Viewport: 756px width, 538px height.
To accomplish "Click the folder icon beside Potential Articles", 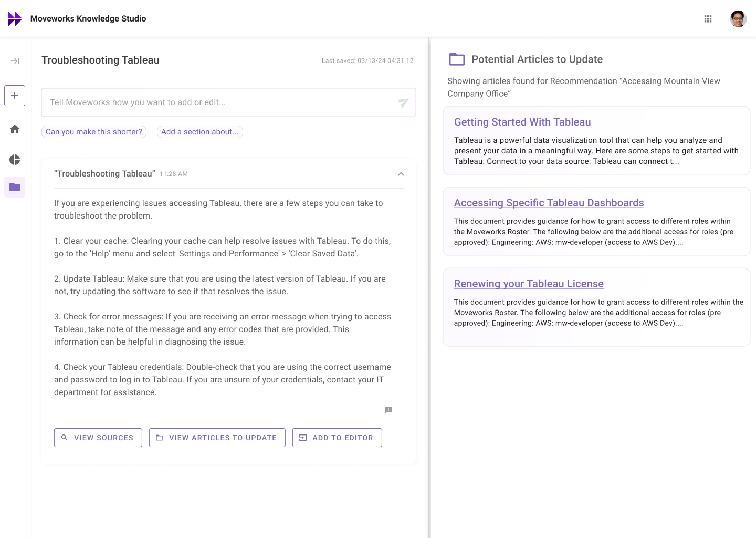I will click(457, 59).
